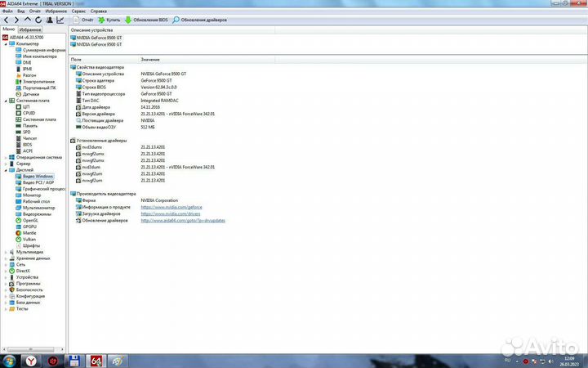Select the second NVIDIA GeForce 9500 GT device
This screenshot has width=588, height=368.
pos(96,44)
